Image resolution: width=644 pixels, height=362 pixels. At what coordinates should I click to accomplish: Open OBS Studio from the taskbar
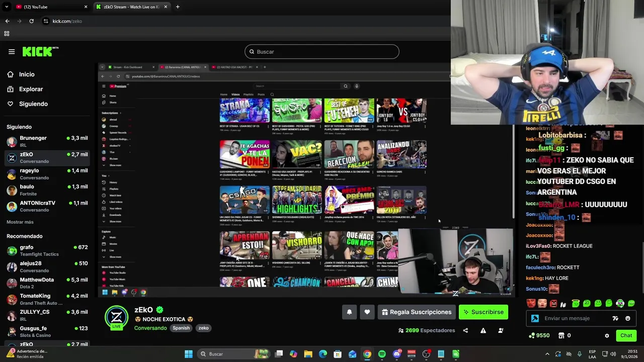[426, 354]
